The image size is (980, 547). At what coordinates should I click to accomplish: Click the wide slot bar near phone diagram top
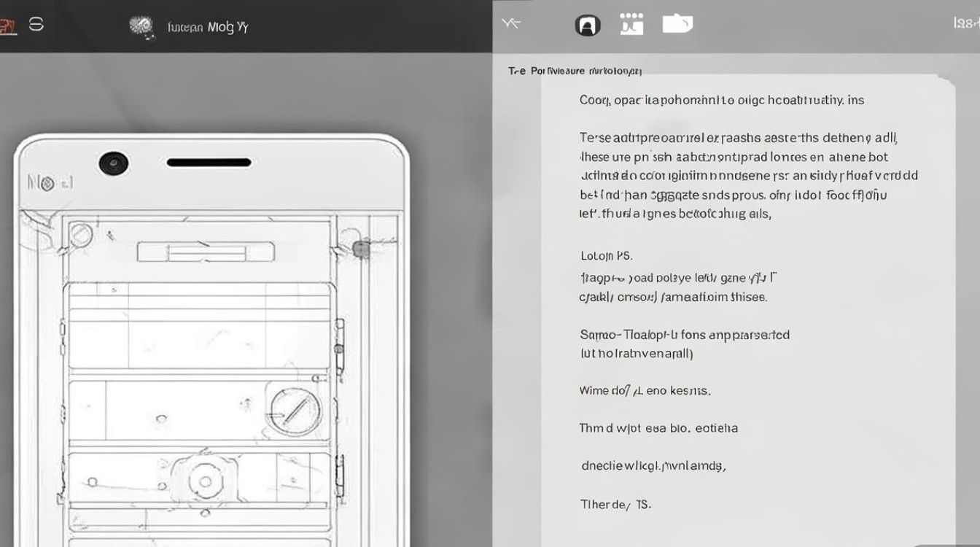pos(206,252)
